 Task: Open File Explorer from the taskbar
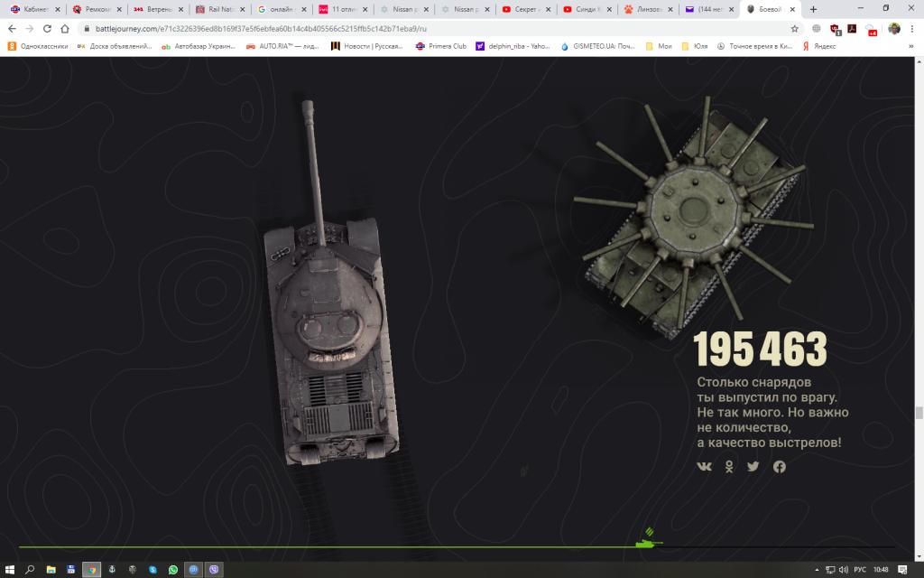51,570
